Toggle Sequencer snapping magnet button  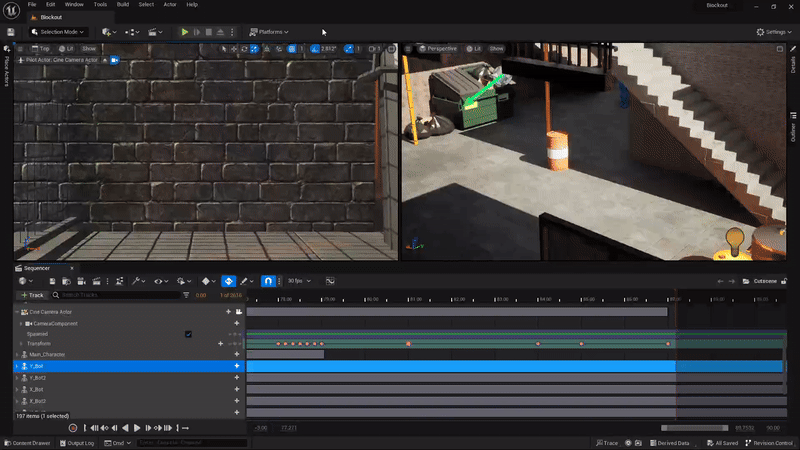click(267, 282)
